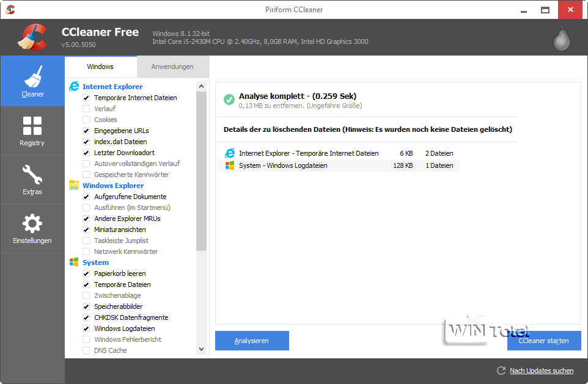Click the CCleaner starten button
The image size is (588, 384).
click(543, 341)
